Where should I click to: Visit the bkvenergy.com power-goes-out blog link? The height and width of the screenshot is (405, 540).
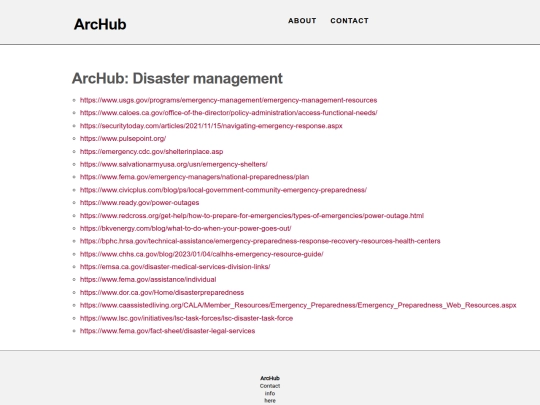pyautogui.click(x=186, y=228)
